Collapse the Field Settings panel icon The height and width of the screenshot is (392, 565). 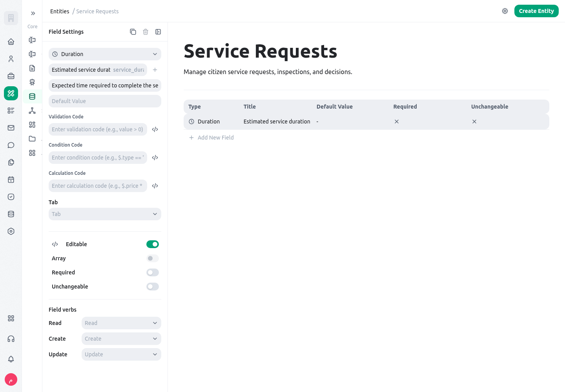click(x=158, y=32)
